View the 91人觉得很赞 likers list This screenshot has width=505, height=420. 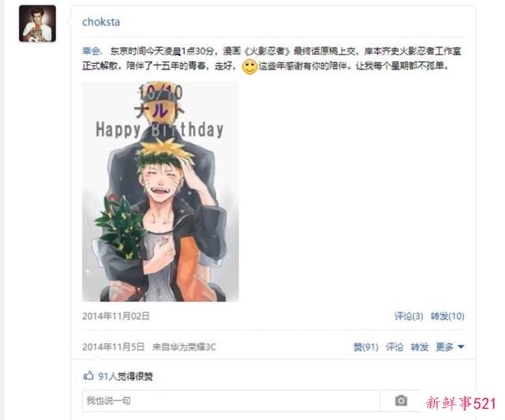click(x=125, y=376)
